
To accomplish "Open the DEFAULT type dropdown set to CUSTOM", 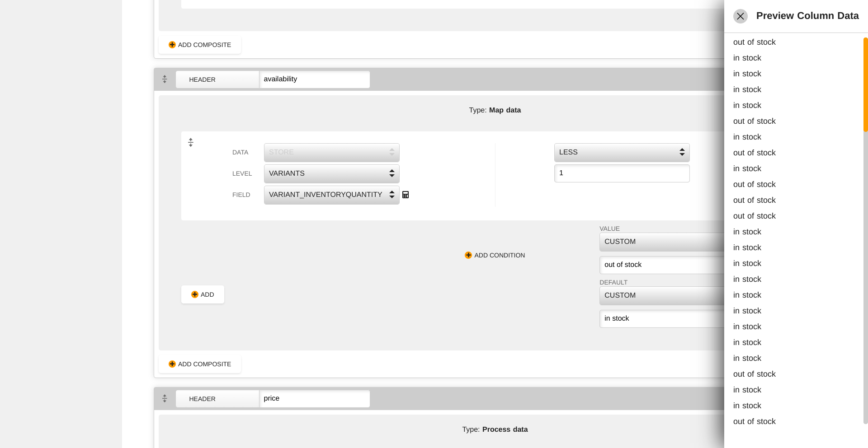I will coord(662,295).
